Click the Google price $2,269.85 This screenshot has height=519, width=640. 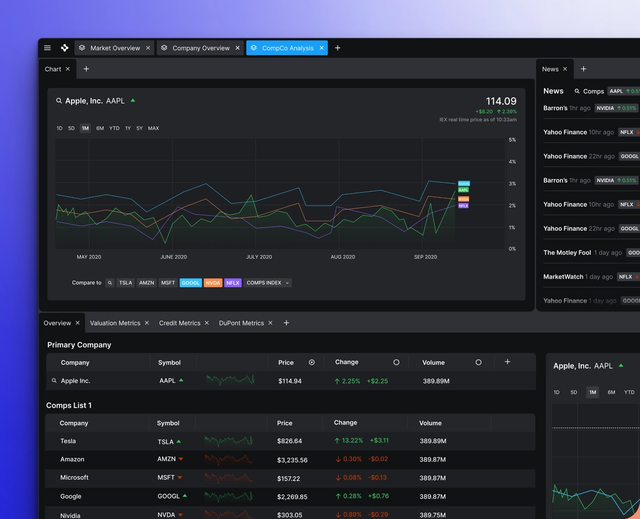[292, 497]
